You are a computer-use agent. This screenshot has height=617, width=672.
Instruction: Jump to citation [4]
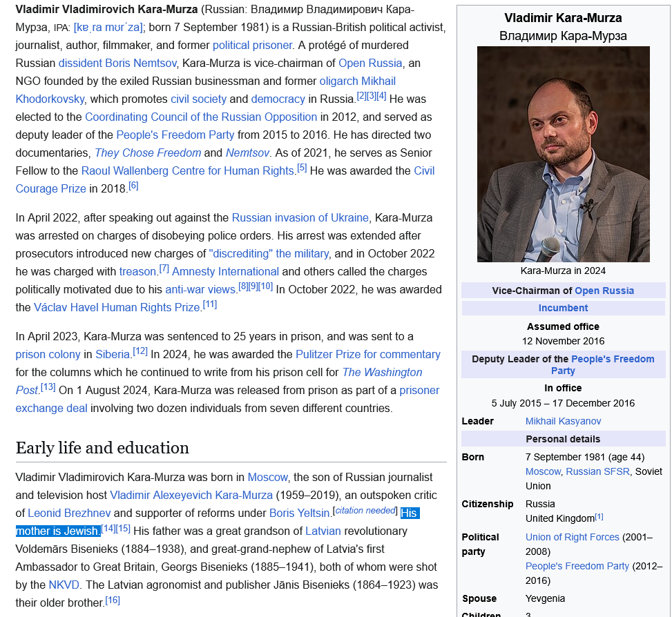tap(381, 96)
